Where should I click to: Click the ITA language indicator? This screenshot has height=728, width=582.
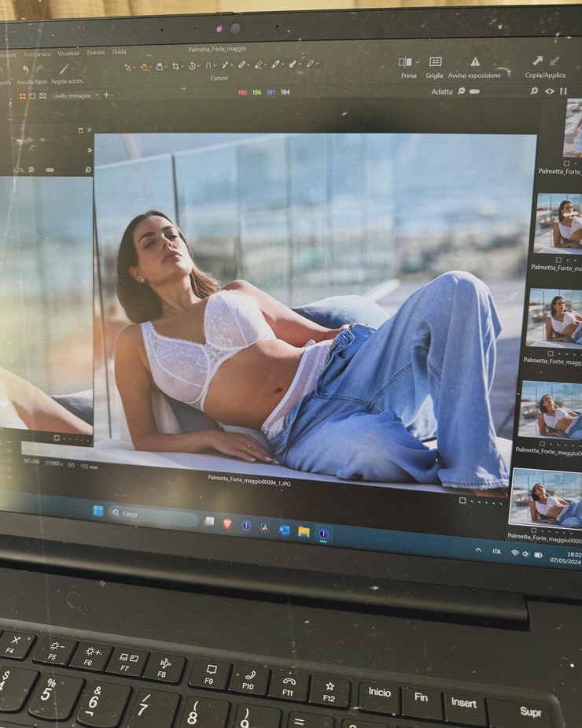pyautogui.click(x=496, y=552)
